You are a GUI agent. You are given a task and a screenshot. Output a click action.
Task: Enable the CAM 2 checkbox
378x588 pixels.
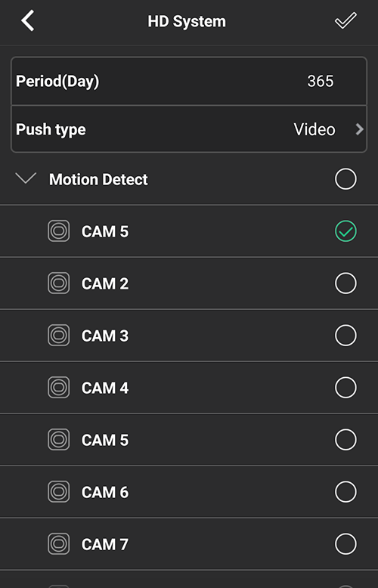coord(345,283)
